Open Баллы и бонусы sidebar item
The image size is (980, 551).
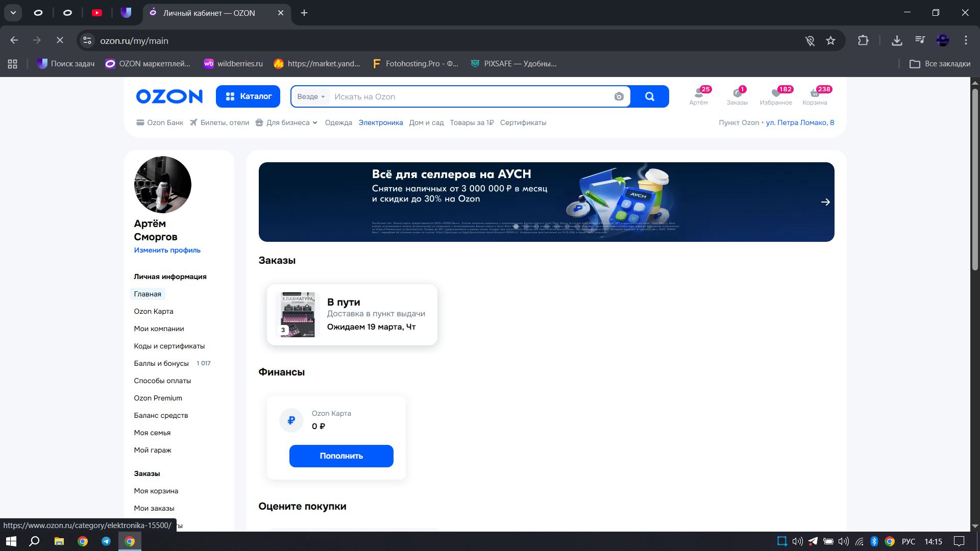[x=161, y=363]
